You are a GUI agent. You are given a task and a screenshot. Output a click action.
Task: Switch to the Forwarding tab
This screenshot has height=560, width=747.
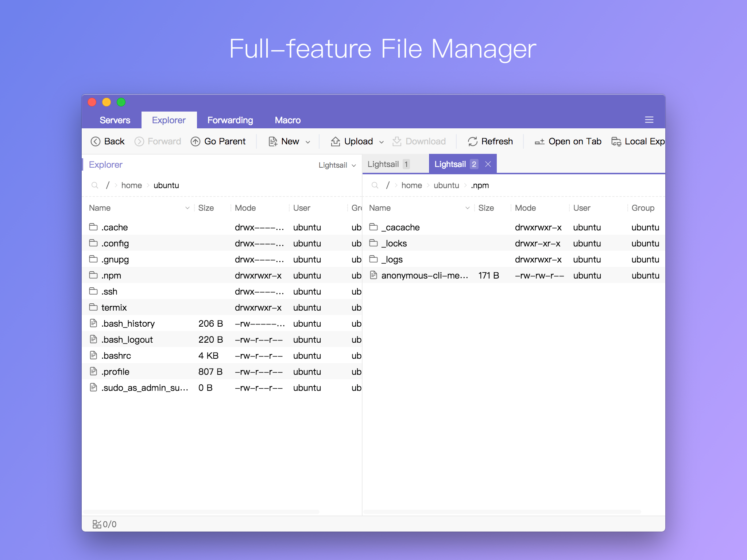[230, 120]
